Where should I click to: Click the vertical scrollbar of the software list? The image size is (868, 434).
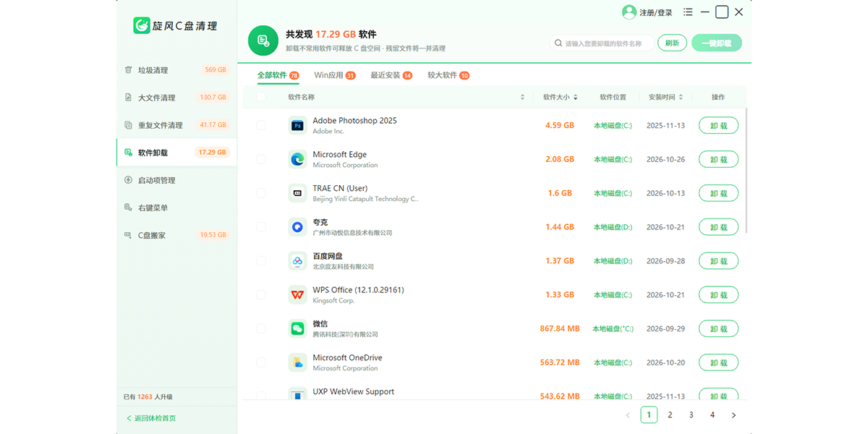[746, 171]
